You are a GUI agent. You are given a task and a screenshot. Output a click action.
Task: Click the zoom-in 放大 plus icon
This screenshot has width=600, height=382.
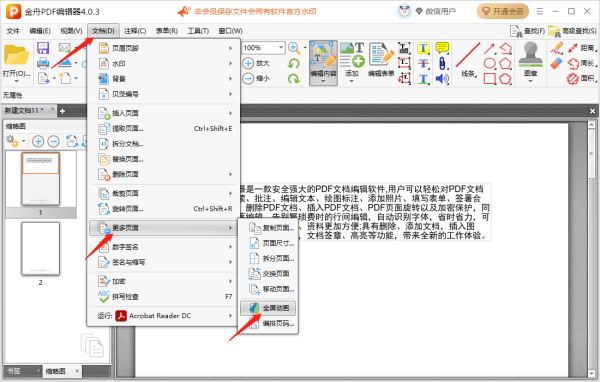coord(248,63)
